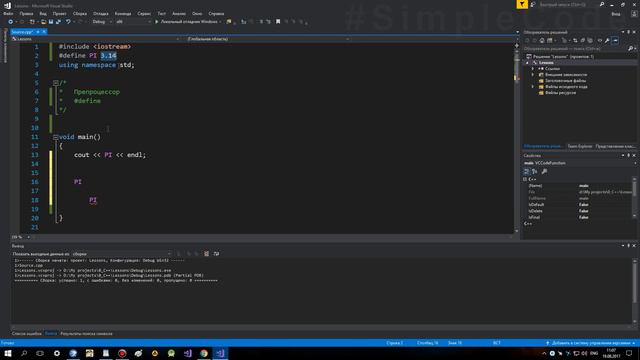The width and height of the screenshot is (640, 360).
Task: Toggle the highlighted preview icon in Solution Explorer toolbar
Action: pyautogui.click(x=616, y=40)
